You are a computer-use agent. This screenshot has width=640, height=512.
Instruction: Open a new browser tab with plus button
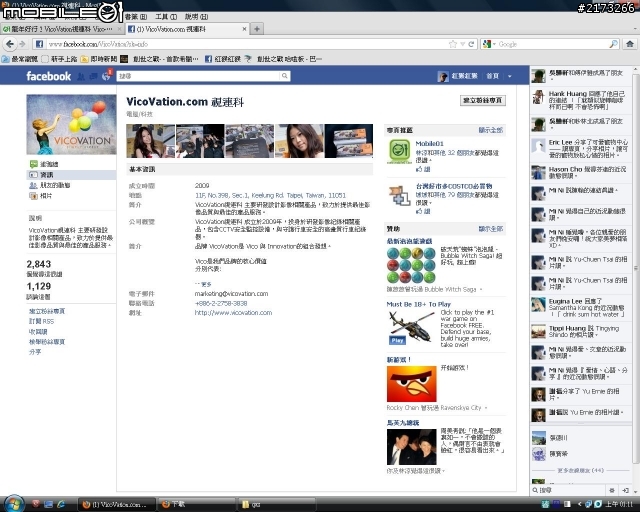pyautogui.click(x=257, y=29)
